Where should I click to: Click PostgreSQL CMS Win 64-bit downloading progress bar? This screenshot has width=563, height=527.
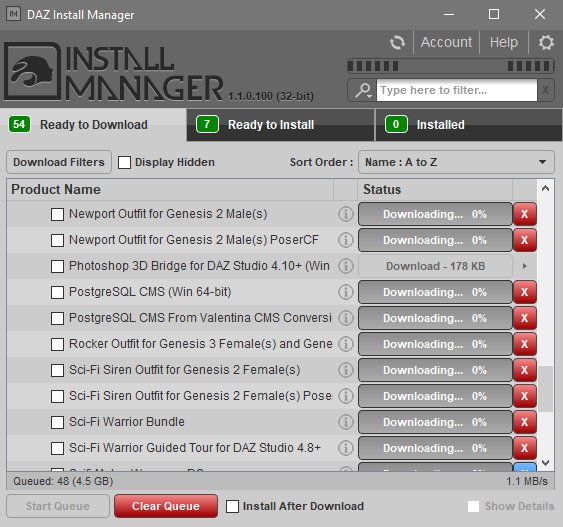(435, 292)
